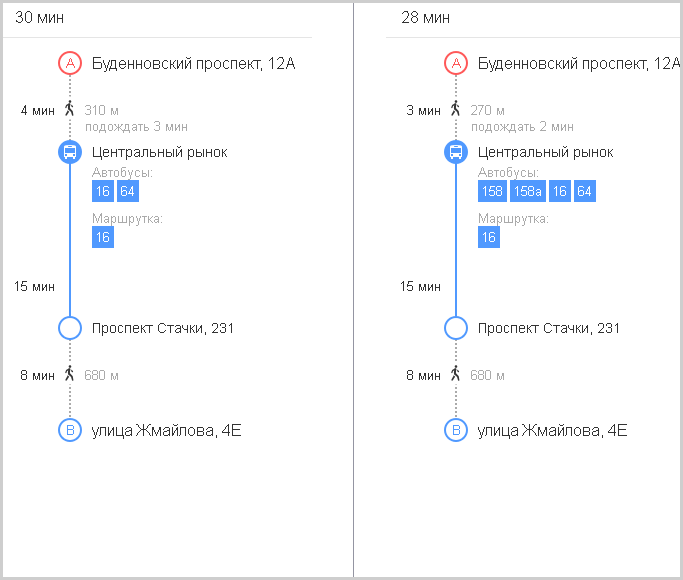Click улица Жмайлова, 4Е in the 30 мин route
This screenshot has width=683, height=580.
click(166, 431)
